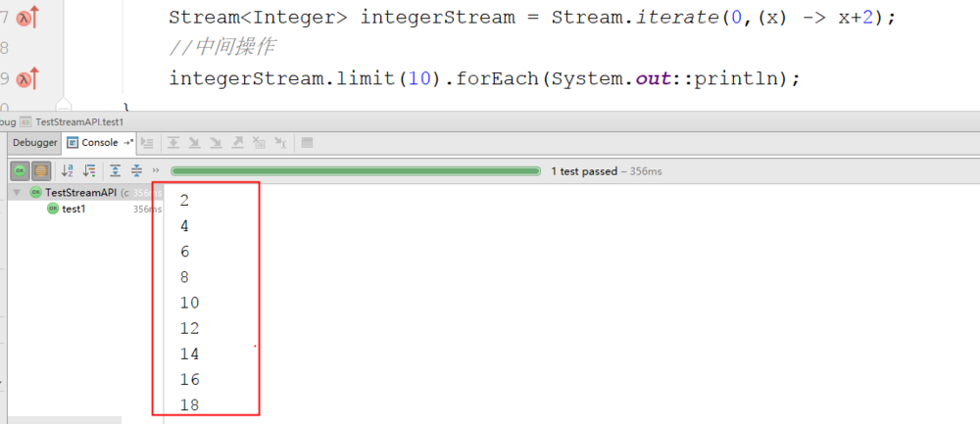Click the Step Into debug icon
980x424 pixels.
(194, 143)
